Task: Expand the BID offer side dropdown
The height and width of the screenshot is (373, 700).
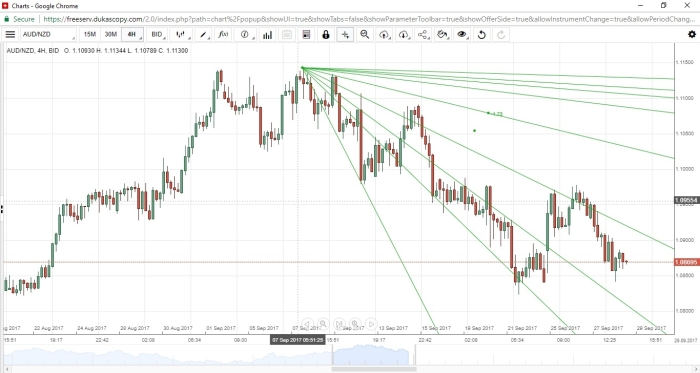Action: [158, 34]
